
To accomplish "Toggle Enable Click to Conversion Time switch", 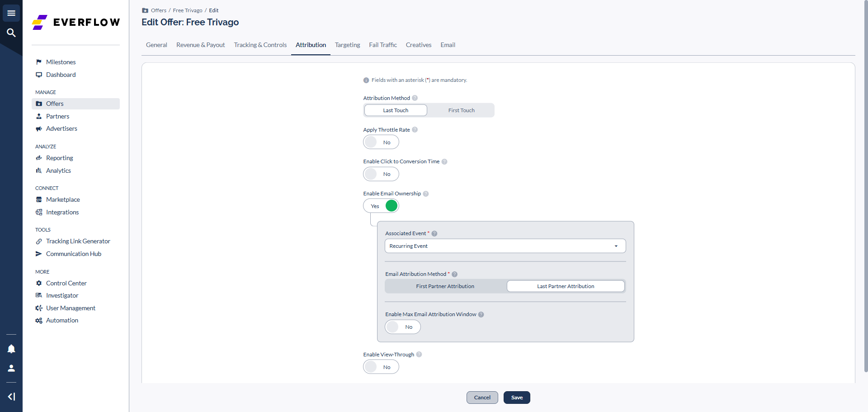I will tap(381, 174).
